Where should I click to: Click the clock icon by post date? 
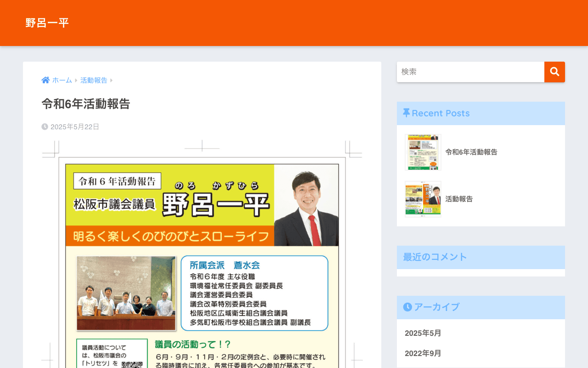45,126
